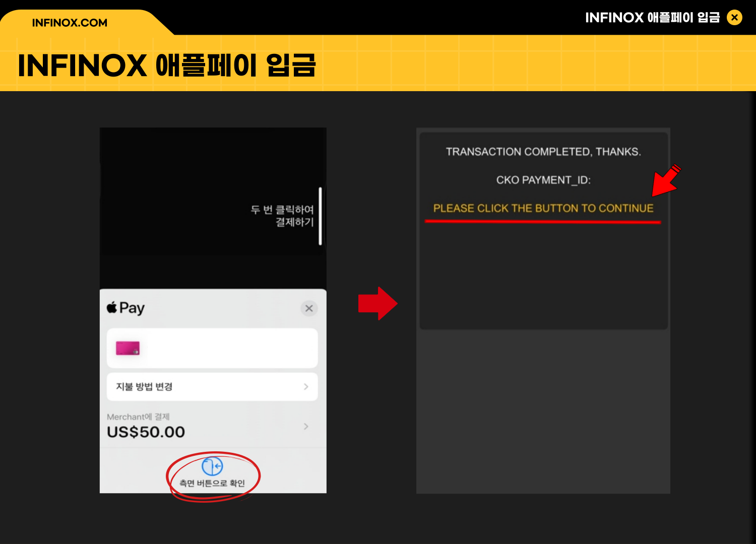The height and width of the screenshot is (544, 756).
Task: Click the white side button indicator bar
Action: pyautogui.click(x=320, y=216)
